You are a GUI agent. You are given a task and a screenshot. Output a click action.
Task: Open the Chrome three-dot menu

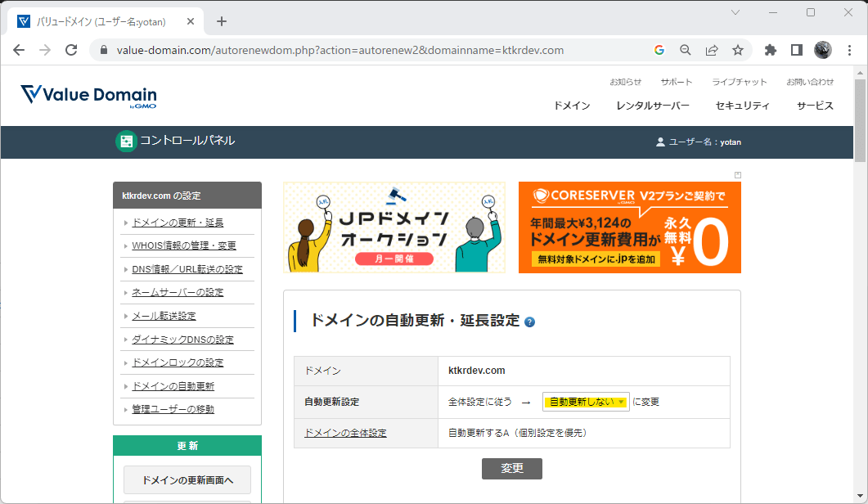849,51
